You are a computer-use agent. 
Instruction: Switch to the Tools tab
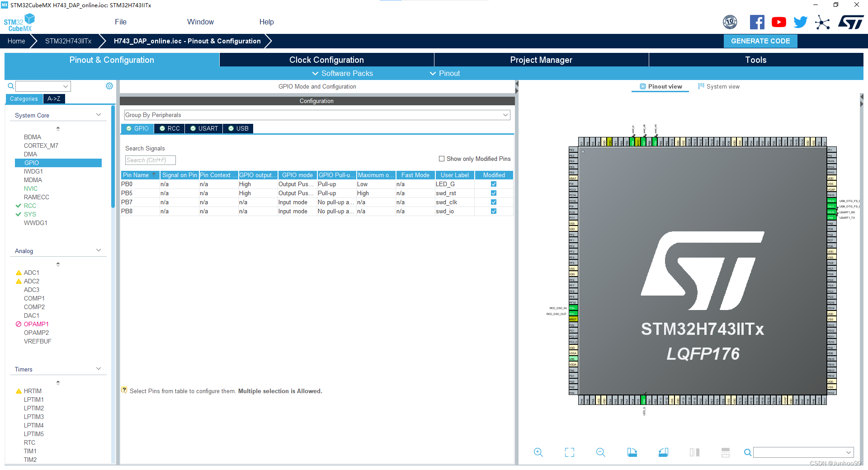(x=756, y=60)
